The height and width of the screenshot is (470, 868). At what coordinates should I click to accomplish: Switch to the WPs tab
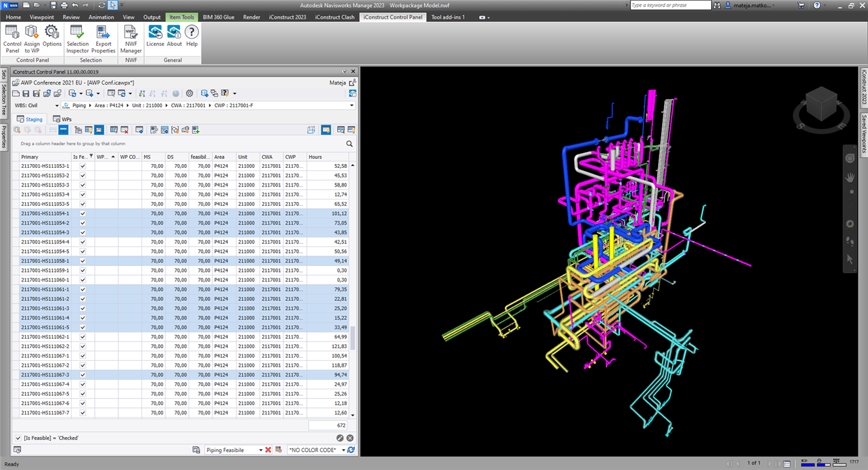tap(62, 119)
